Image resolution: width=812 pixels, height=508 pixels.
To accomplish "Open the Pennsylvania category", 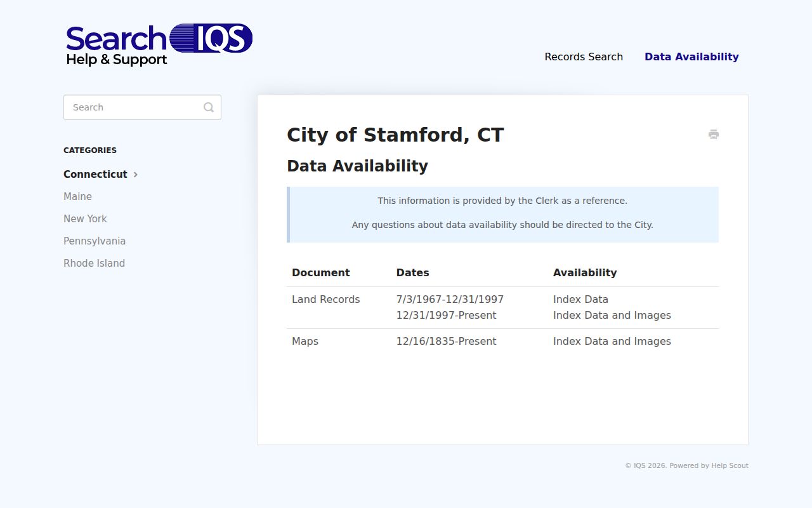I will point(95,241).
